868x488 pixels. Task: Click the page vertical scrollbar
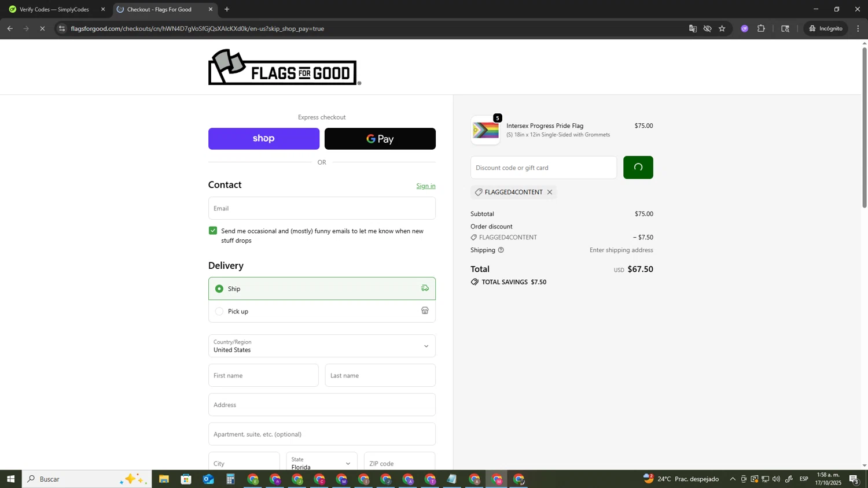865,127
